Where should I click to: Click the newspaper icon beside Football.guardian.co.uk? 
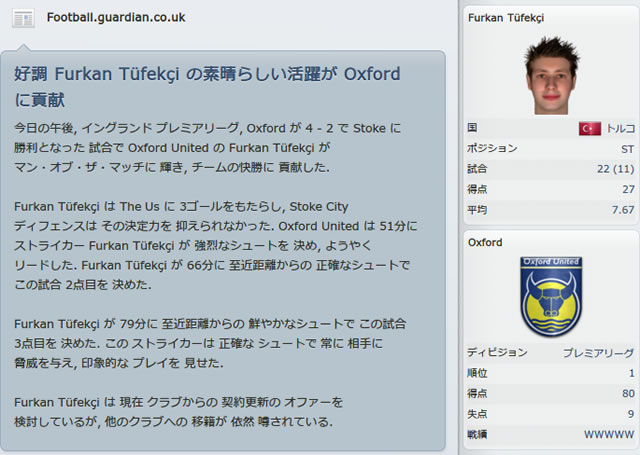pos(23,18)
